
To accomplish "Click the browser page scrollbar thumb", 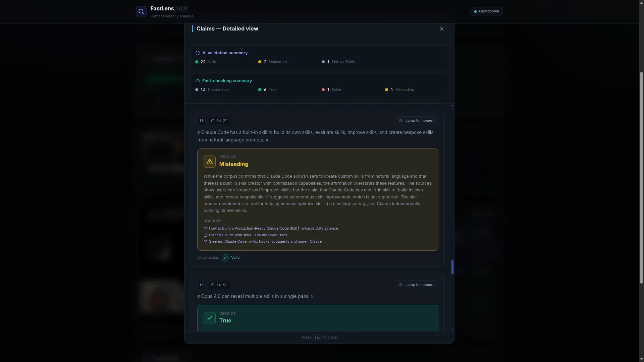I will pyautogui.click(x=642, y=178).
